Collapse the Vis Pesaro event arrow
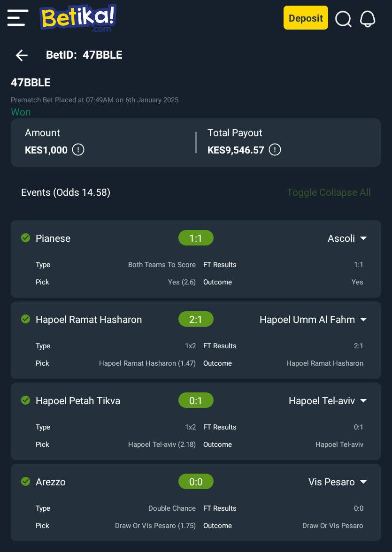 pyautogui.click(x=363, y=482)
